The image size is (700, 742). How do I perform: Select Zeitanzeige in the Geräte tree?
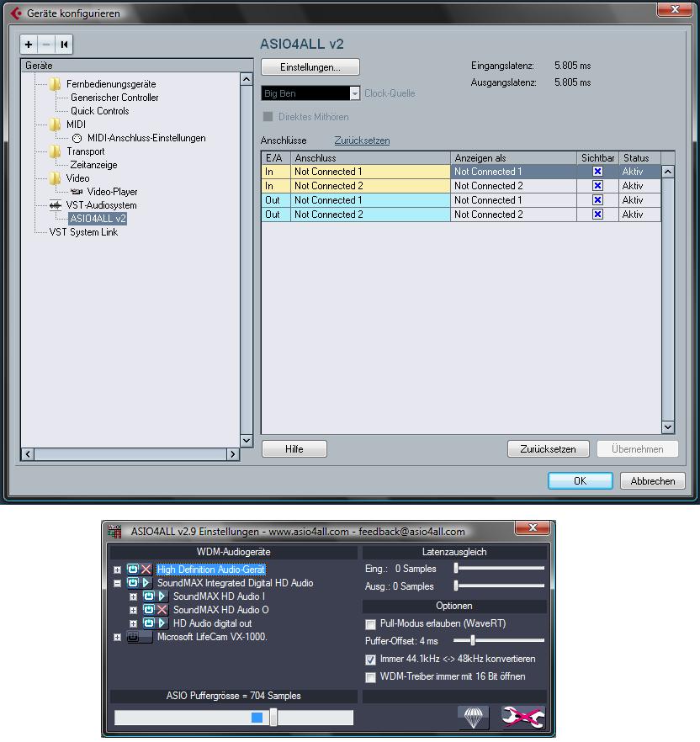[x=93, y=165]
